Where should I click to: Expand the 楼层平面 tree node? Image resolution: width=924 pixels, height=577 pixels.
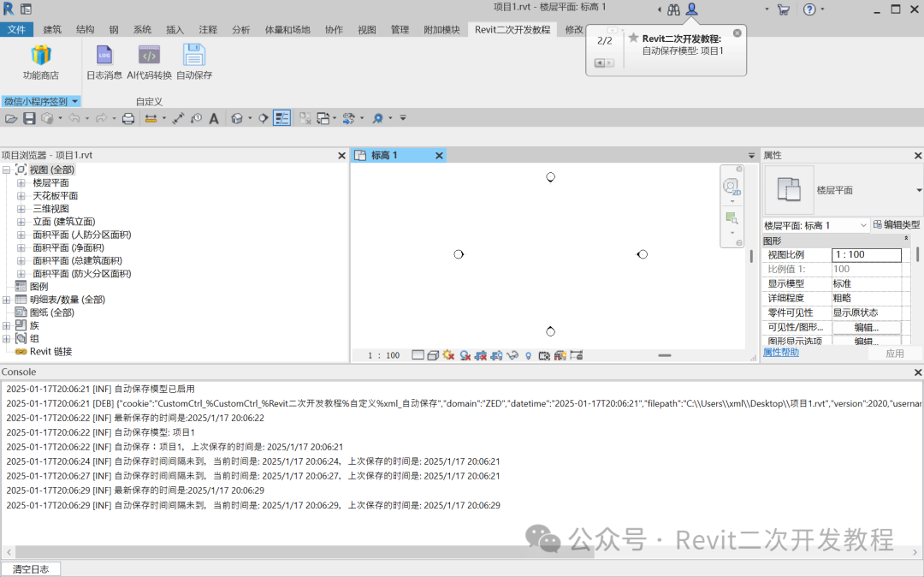tap(21, 182)
